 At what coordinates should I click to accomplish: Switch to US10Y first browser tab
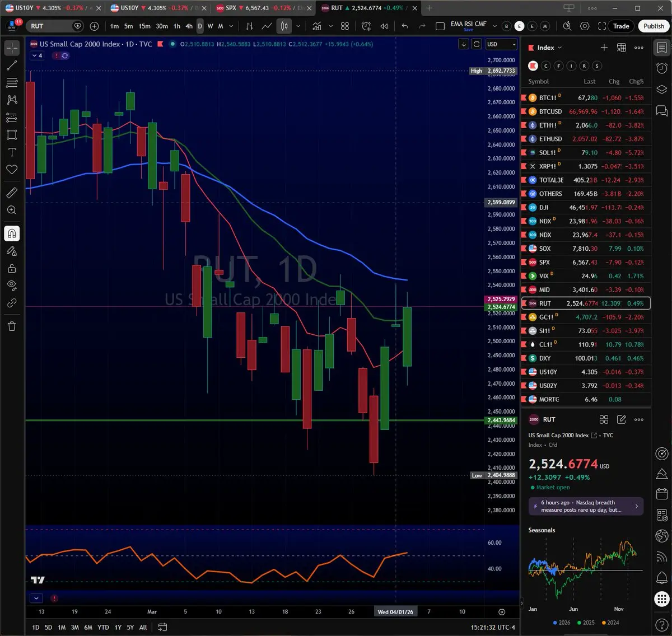(53, 8)
